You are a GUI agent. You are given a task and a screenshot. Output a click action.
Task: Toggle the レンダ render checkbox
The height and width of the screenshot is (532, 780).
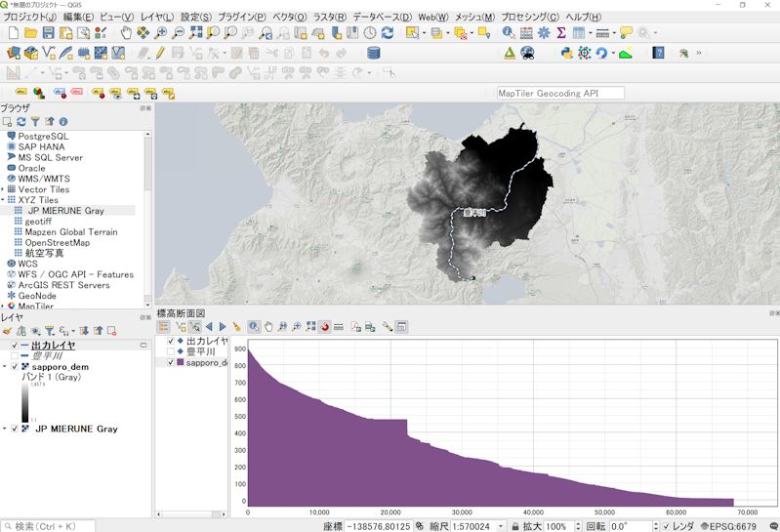(x=666, y=526)
